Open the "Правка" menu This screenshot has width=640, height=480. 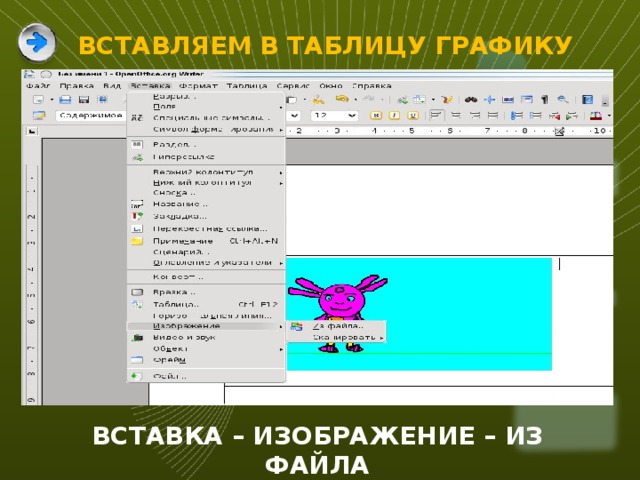77,86
